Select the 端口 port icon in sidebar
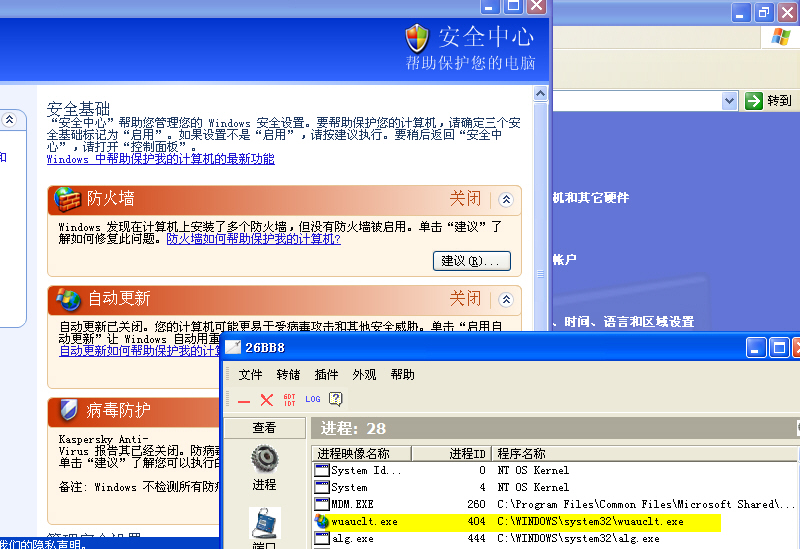The width and height of the screenshot is (800, 549). coord(265,522)
